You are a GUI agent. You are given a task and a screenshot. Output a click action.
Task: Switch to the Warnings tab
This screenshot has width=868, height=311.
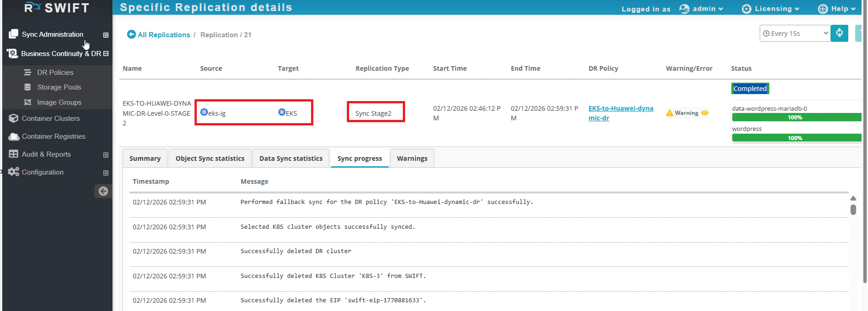point(412,158)
